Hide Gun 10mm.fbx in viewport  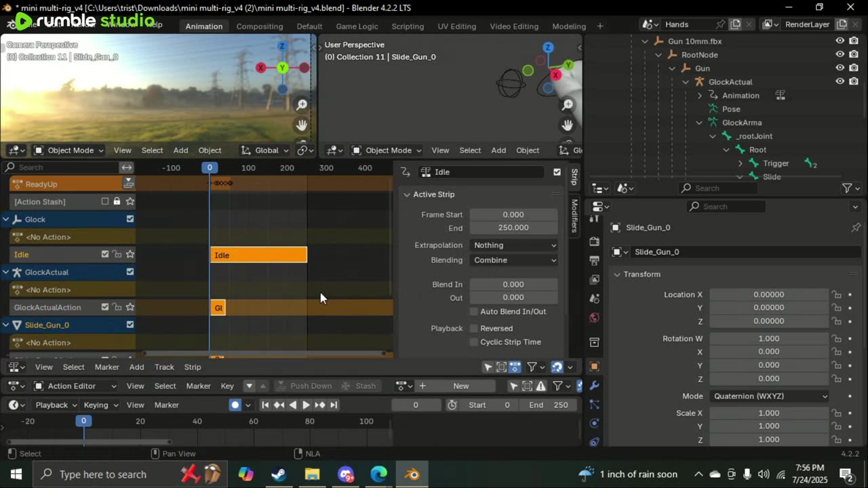pos(840,41)
